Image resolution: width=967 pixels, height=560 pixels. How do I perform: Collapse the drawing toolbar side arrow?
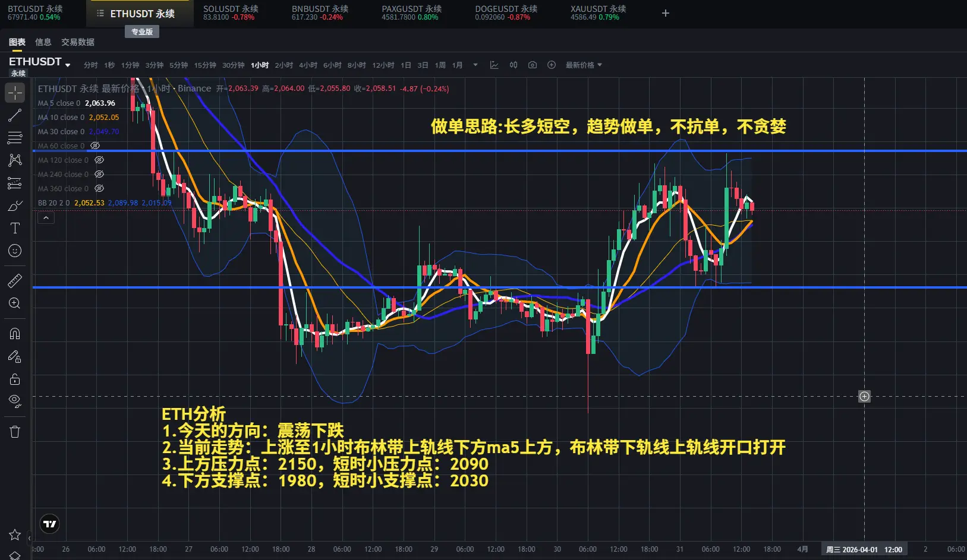point(29,539)
